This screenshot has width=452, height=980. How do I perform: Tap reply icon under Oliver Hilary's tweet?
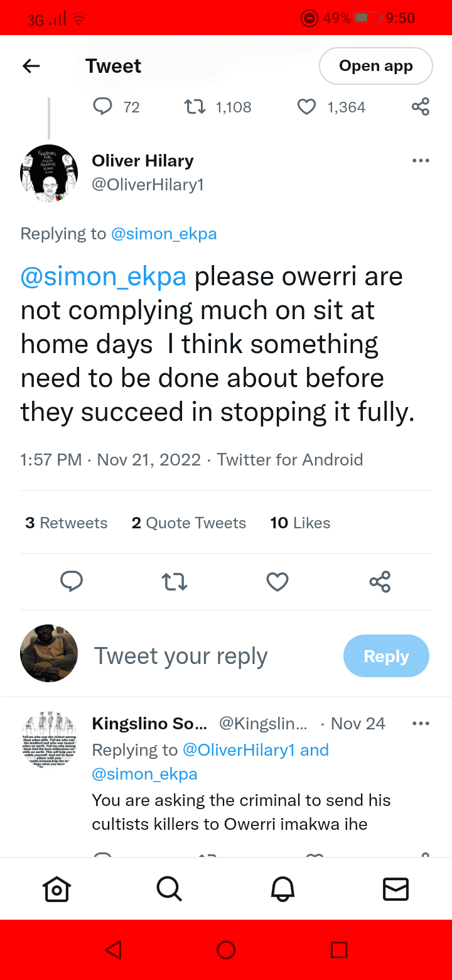[72, 581]
